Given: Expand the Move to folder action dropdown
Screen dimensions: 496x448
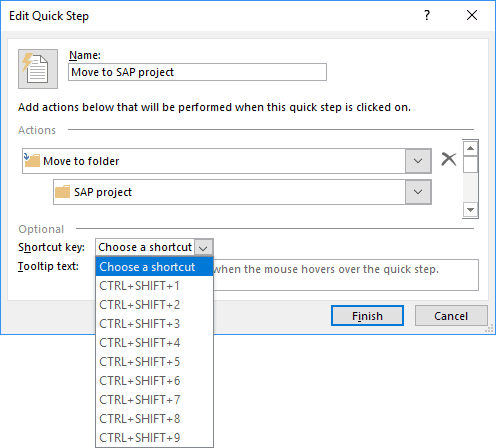Looking at the screenshot, I should (418, 161).
